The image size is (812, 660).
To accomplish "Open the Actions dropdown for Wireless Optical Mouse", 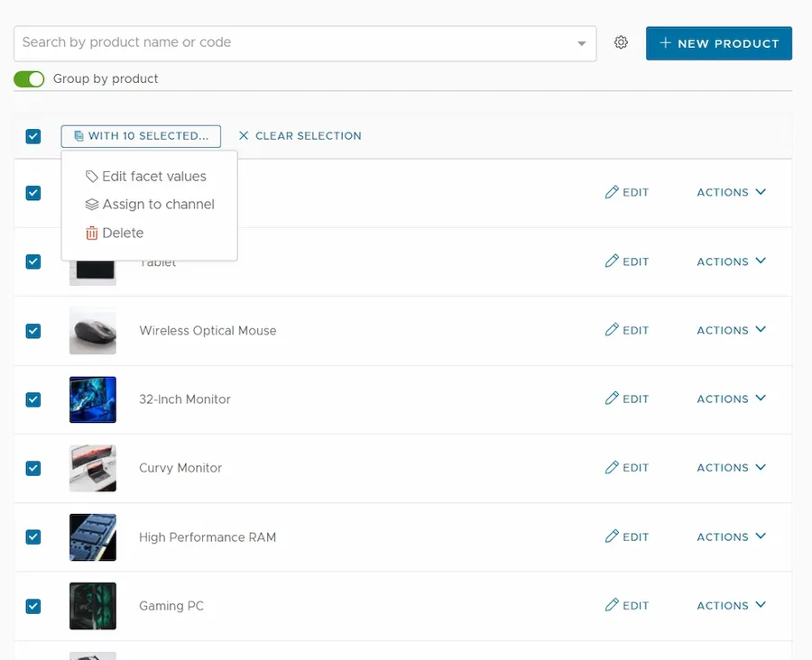I will point(731,330).
